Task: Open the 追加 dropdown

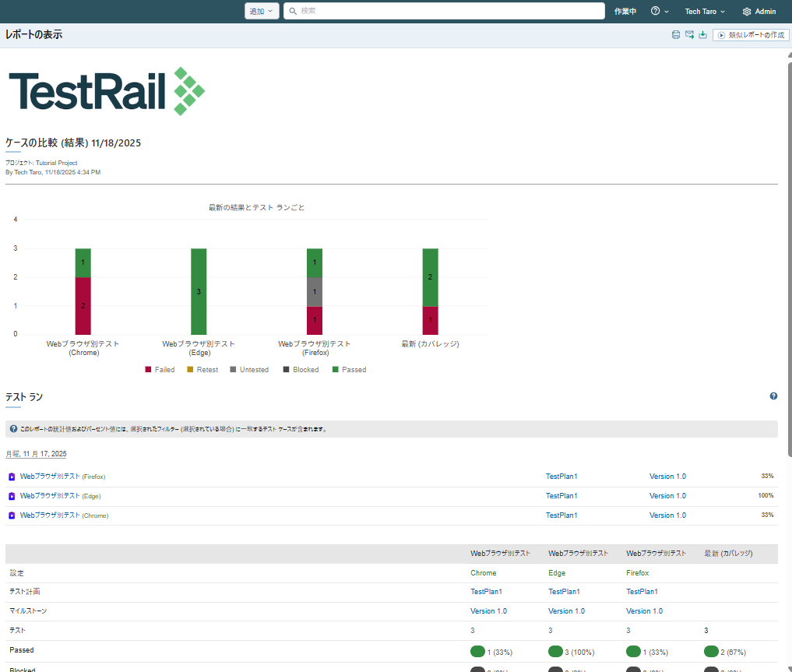Action: 262,12
